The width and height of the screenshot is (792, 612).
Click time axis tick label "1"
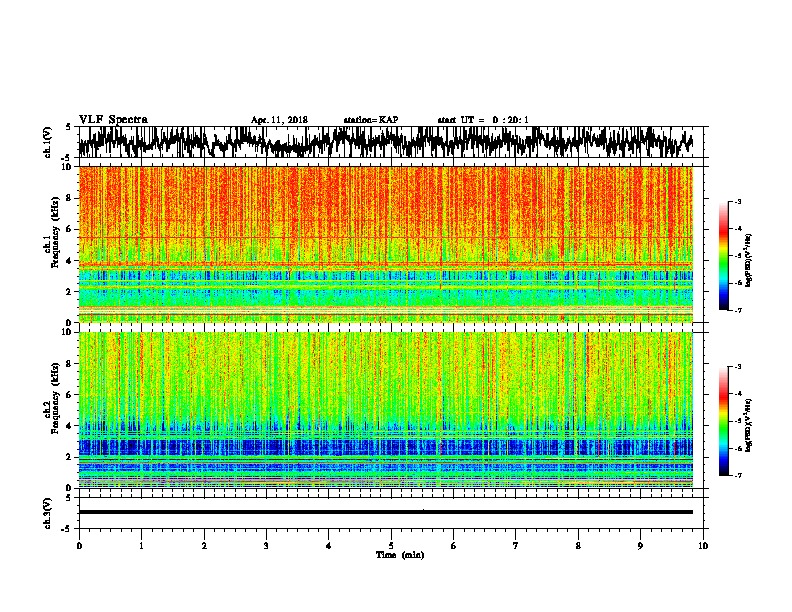click(141, 546)
